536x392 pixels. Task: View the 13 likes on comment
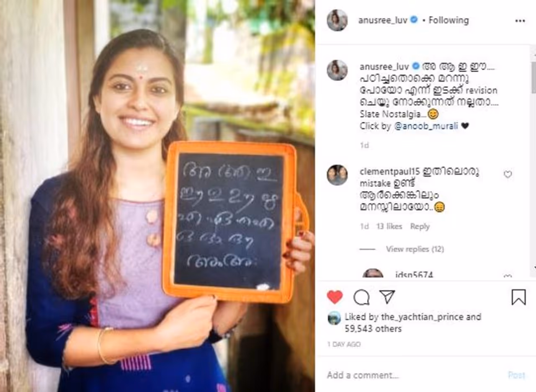[389, 226]
